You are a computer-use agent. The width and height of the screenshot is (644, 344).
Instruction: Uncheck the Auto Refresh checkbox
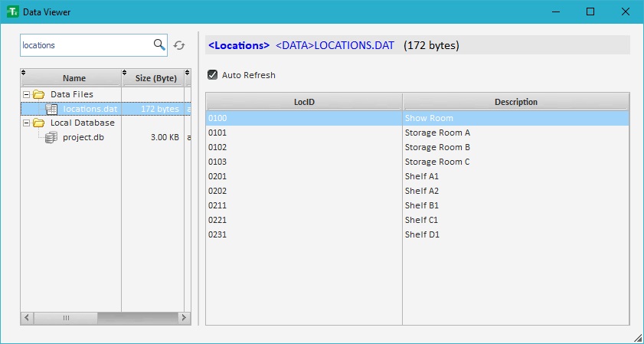(212, 75)
